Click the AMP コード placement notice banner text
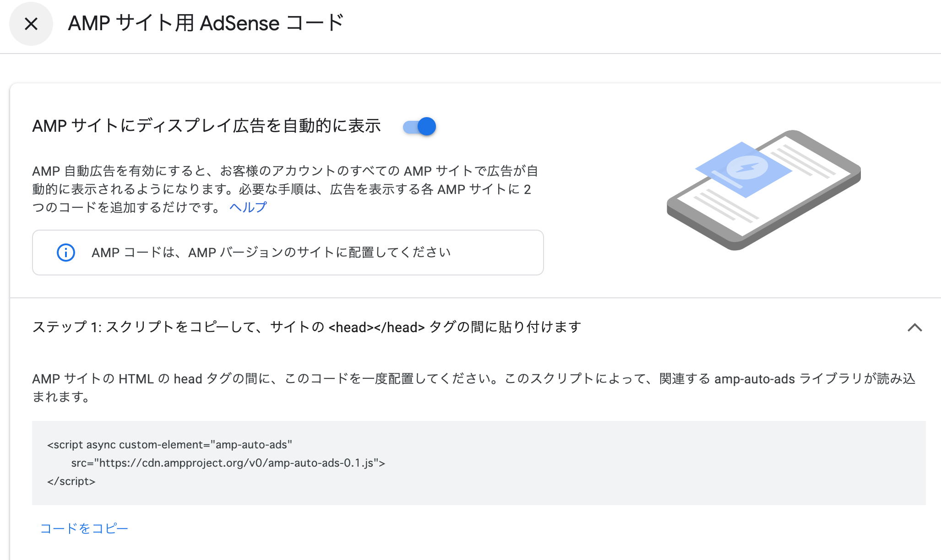Image resolution: width=941 pixels, height=560 pixels. pos(271,253)
